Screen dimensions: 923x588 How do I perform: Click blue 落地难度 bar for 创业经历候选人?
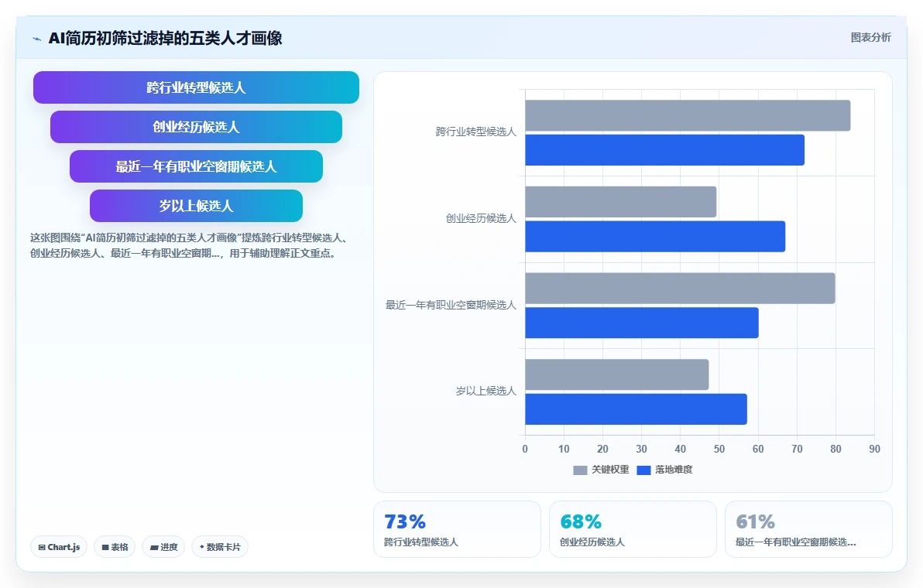(655, 237)
